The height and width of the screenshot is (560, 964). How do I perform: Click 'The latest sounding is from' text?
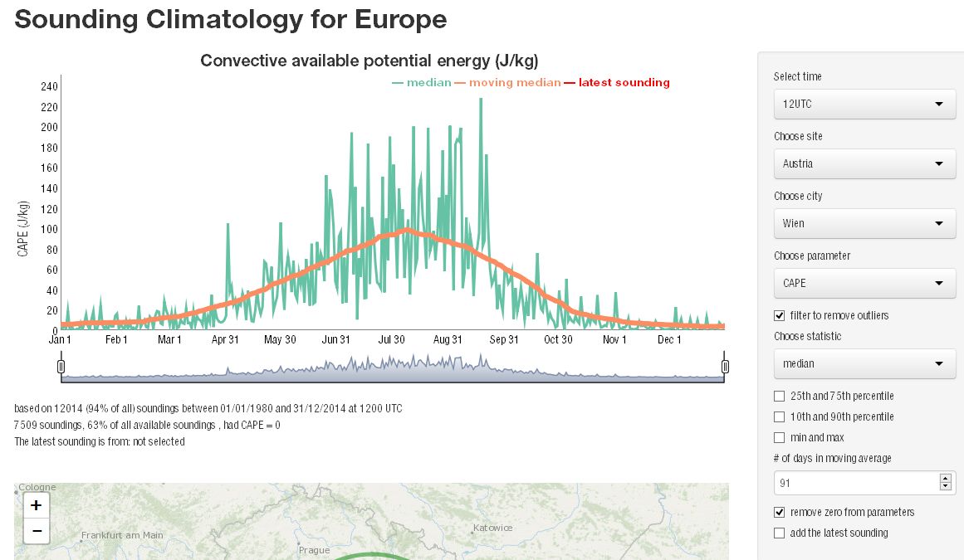point(100,441)
